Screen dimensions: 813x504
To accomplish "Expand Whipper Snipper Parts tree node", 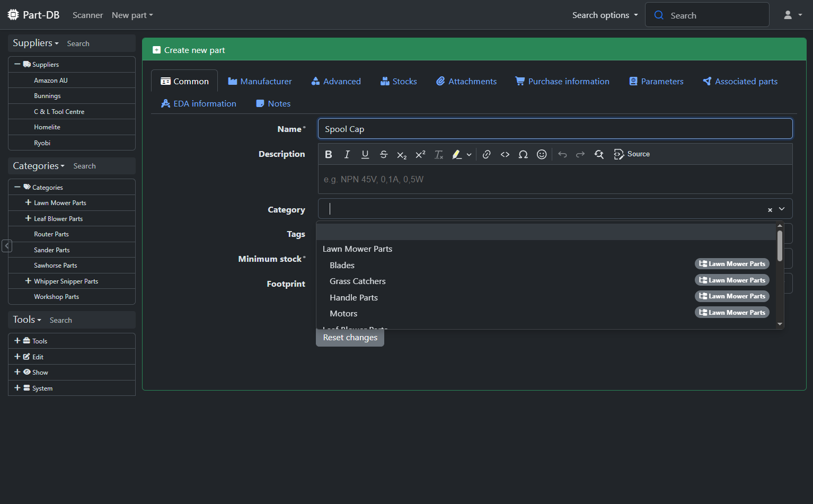I will pyautogui.click(x=28, y=281).
